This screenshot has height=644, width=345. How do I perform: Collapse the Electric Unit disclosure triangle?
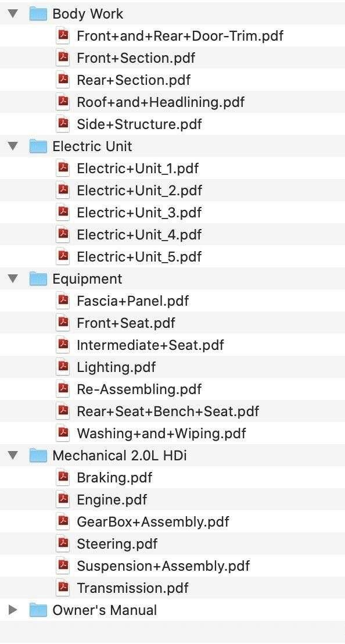pos(13,146)
